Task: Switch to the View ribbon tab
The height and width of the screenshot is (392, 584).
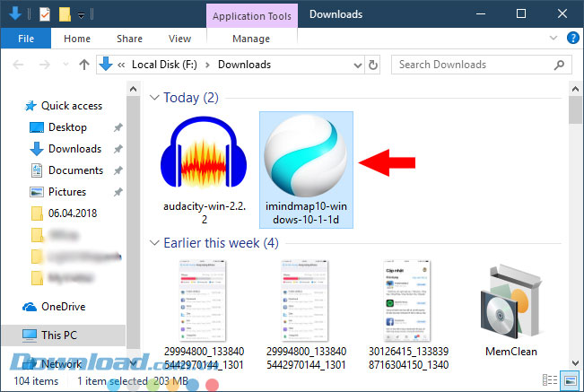Action: (x=179, y=39)
